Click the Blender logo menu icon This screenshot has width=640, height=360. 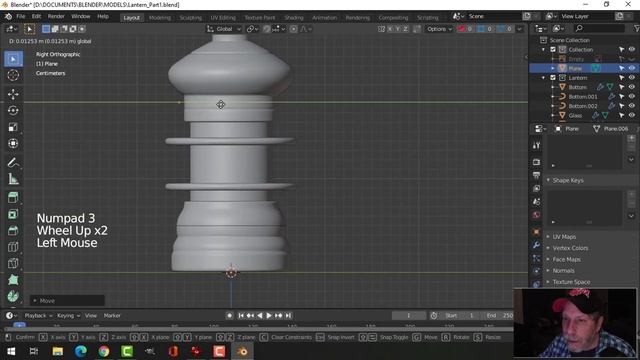(x=8, y=16)
